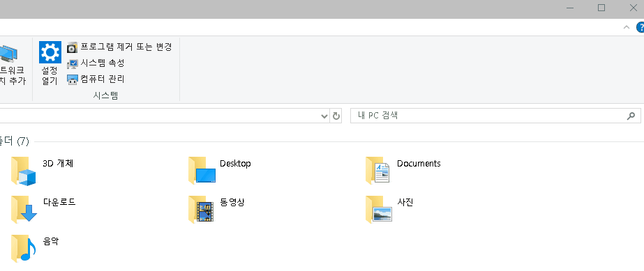The width and height of the screenshot is (644, 271).
Task: Click the 사진 folder name
Action: 405,202
